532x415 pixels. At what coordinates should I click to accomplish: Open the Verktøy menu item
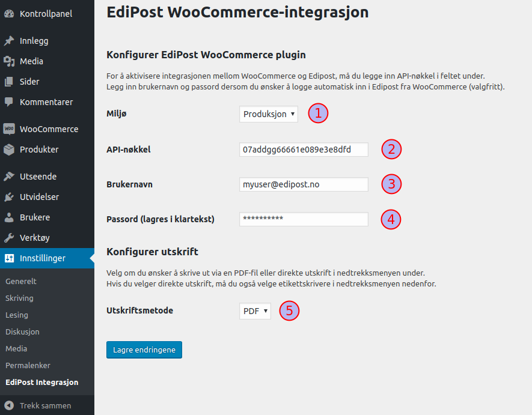(47, 238)
